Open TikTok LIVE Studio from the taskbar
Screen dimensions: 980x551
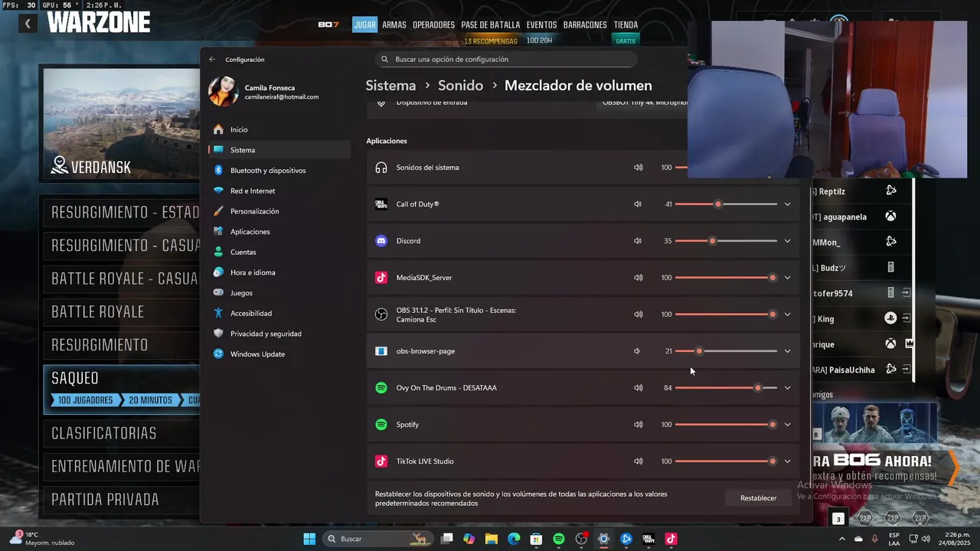(671, 539)
